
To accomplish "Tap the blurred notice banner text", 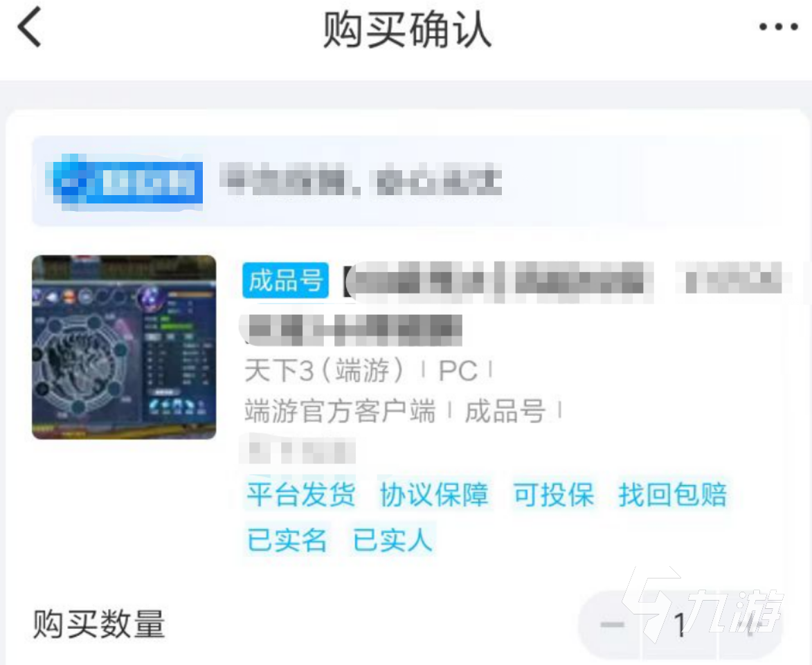I will pyautogui.click(x=361, y=180).
